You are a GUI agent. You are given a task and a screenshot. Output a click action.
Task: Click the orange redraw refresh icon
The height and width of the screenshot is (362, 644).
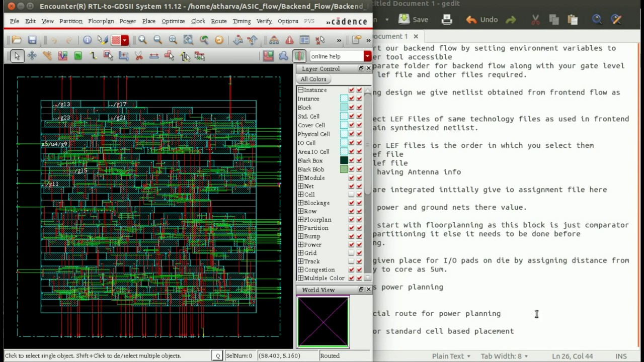219,40
